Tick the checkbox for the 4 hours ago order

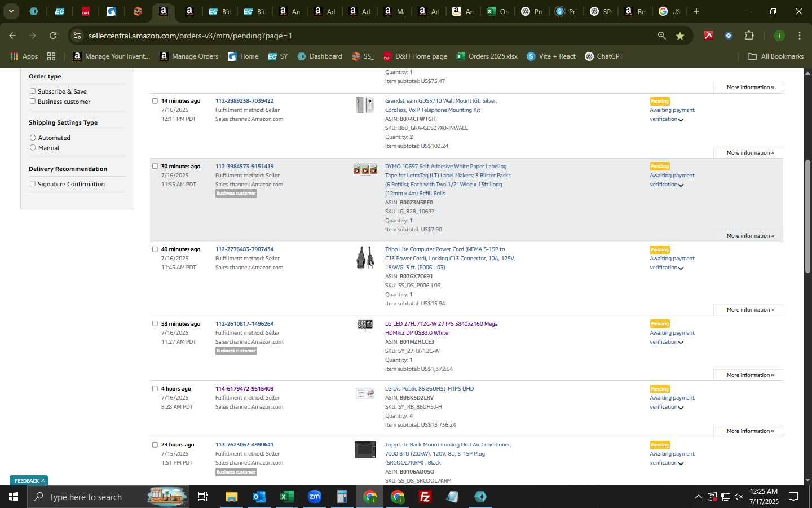[155, 389]
